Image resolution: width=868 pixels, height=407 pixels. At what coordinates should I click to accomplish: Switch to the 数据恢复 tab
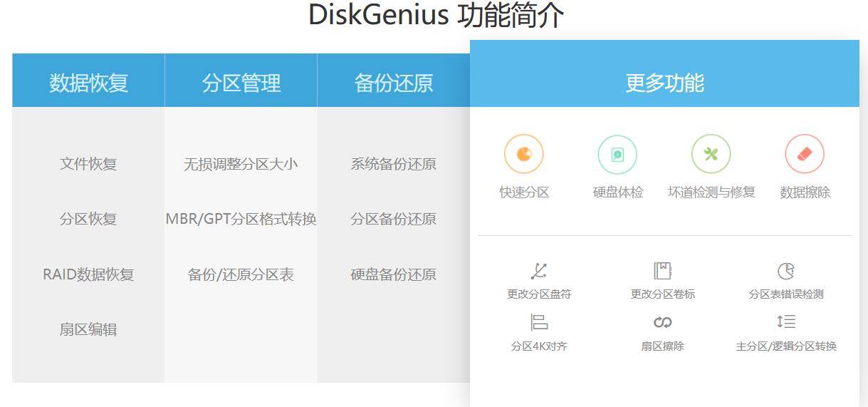pyautogui.click(x=88, y=83)
